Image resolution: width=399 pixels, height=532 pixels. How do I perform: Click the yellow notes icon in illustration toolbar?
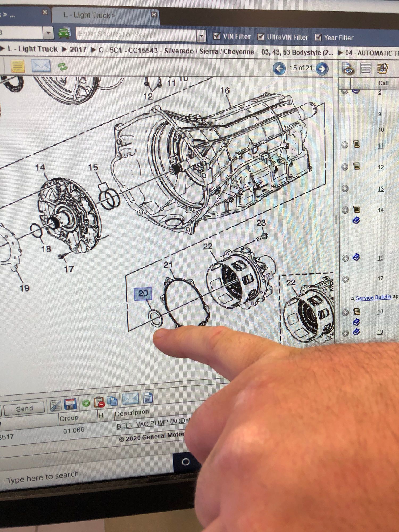tap(18, 66)
